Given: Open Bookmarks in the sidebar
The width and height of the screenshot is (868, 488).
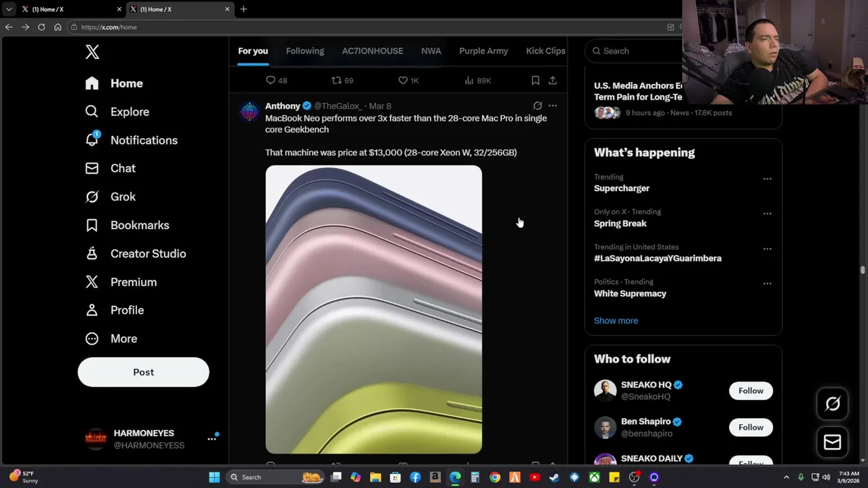Looking at the screenshot, I should point(127,225).
